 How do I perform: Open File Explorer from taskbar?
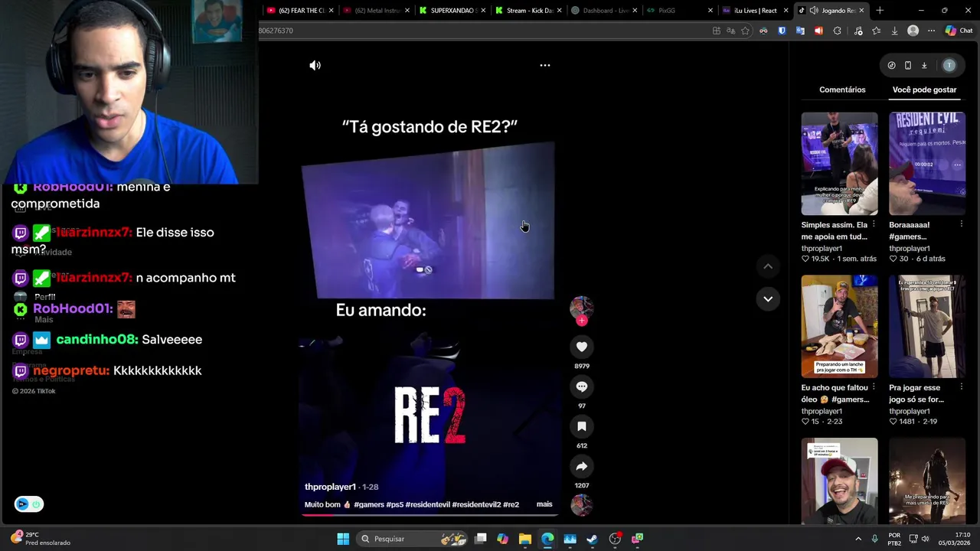point(524,539)
